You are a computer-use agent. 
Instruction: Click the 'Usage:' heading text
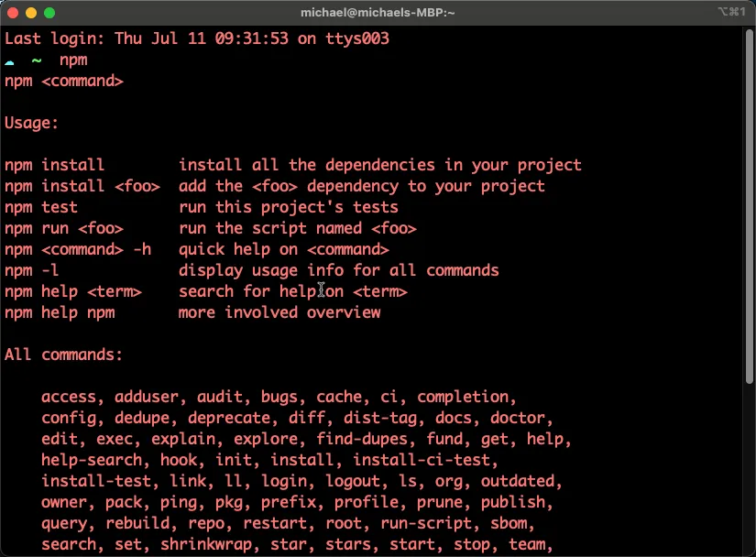click(31, 123)
